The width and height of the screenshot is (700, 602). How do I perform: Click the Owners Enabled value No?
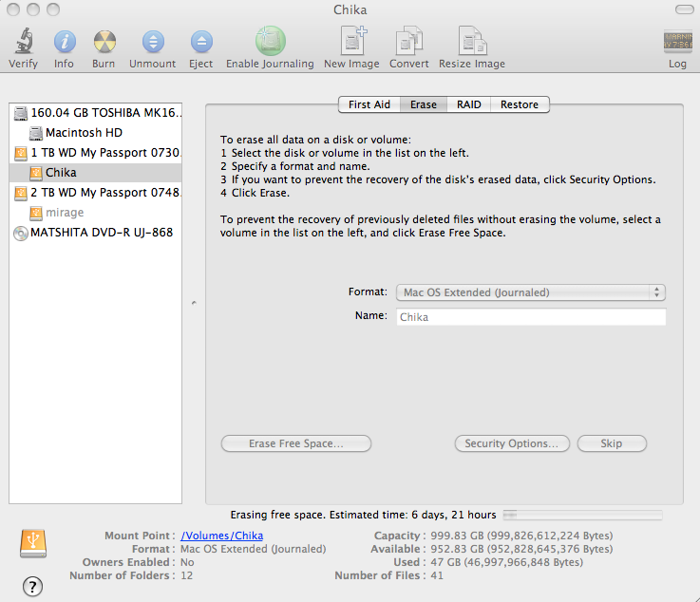pyautogui.click(x=187, y=562)
